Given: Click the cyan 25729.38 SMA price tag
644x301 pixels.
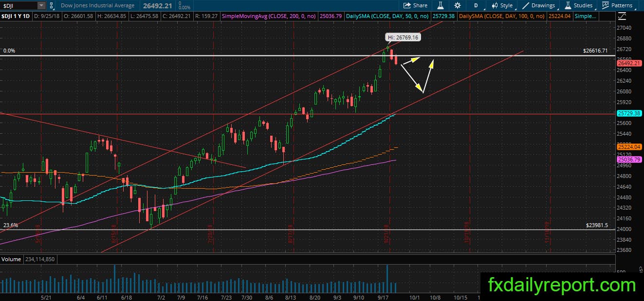Looking at the screenshot, I should [628, 113].
